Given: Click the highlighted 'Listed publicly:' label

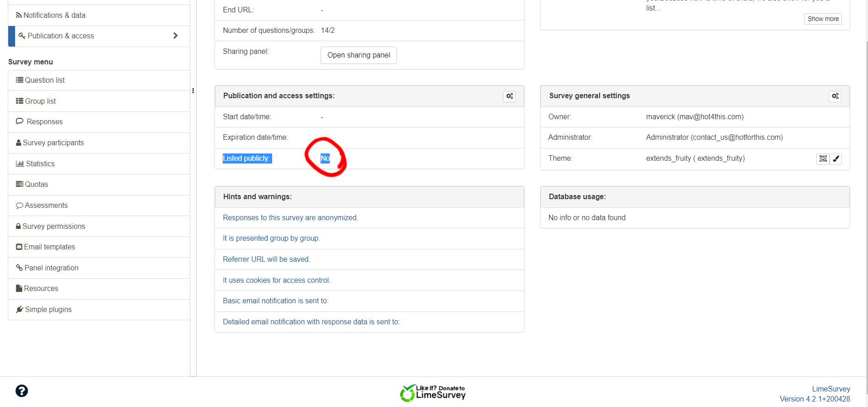Looking at the screenshot, I should click(x=247, y=159).
